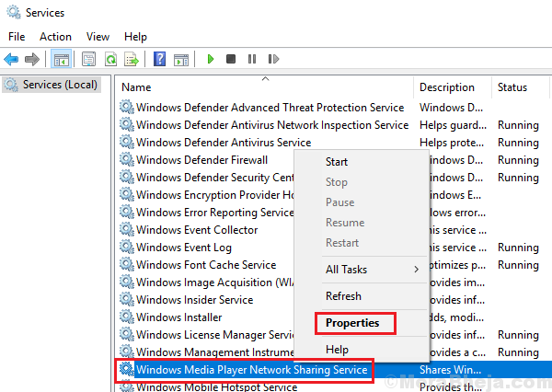Image resolution: width=552 pixels, height=392 pixels.
Task: Select Windows Insider Service
Action: [195, 300]
